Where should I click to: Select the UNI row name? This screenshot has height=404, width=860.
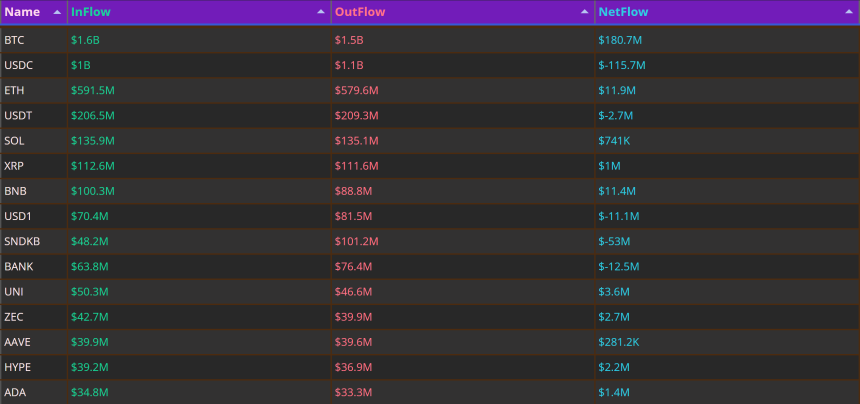pos(14,292)
